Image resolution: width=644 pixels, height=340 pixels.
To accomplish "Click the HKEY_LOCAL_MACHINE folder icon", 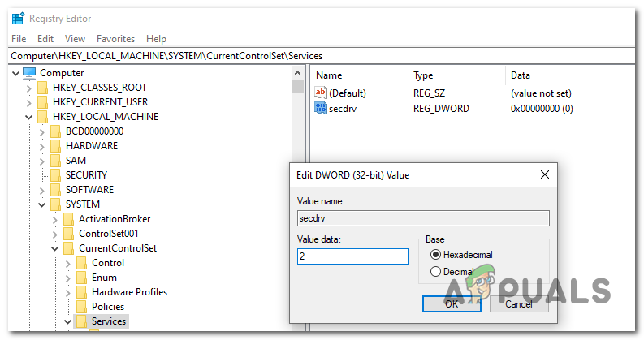I will pos(42,117).
